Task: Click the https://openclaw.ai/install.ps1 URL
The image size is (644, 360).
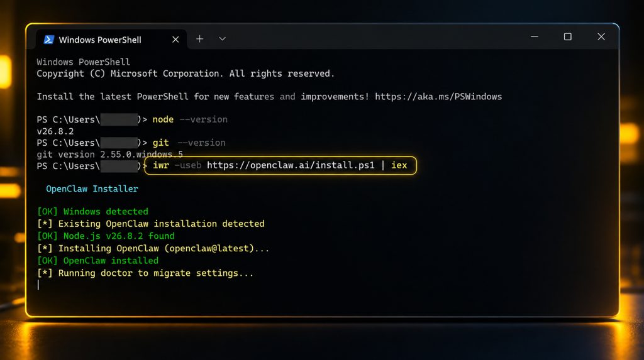Action: [291, 165]
